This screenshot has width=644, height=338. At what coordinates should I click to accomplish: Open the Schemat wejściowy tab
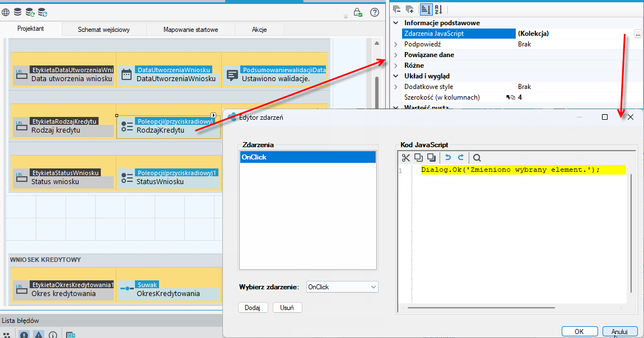click(x=104, y=30)
